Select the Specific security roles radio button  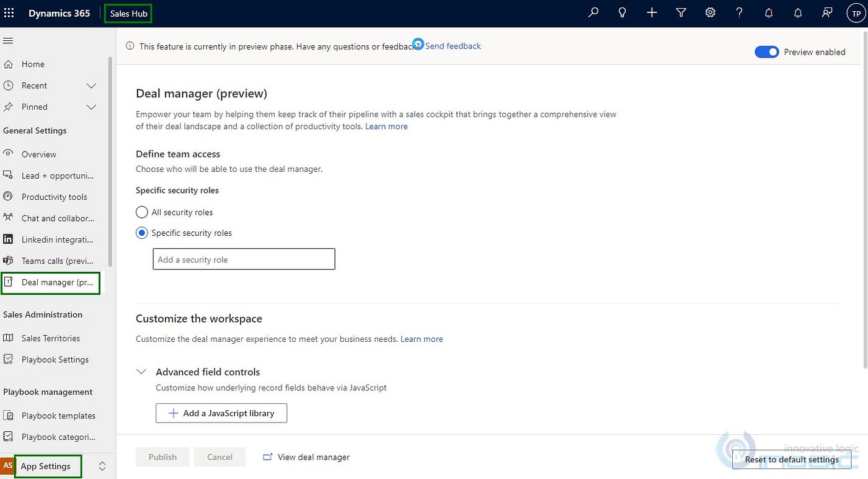coord(141,233)
